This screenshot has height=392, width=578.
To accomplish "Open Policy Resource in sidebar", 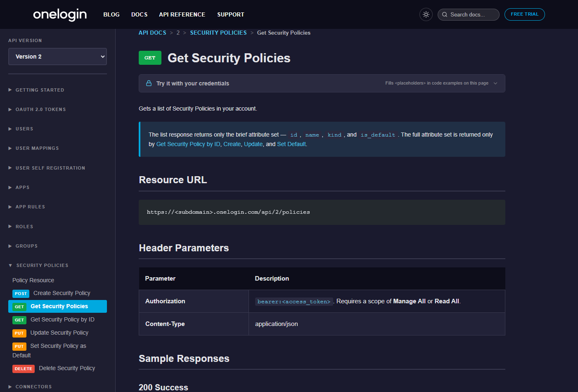I will click(x=33, y=280).
